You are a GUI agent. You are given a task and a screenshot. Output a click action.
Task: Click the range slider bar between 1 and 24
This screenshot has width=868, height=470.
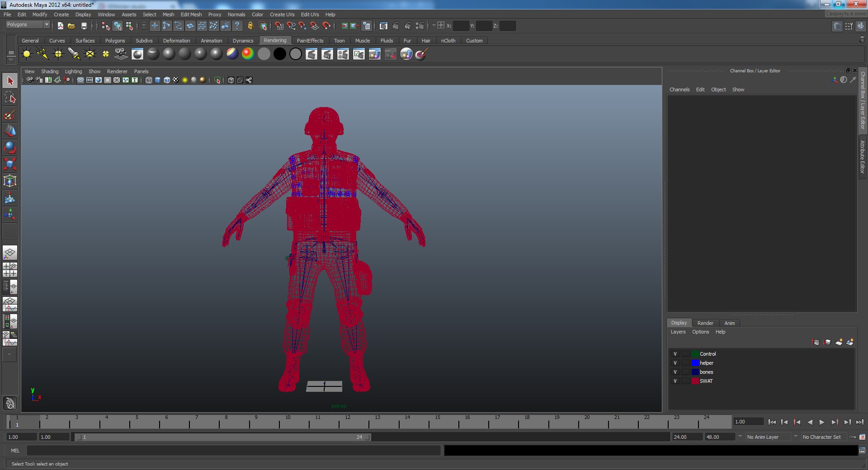tap(223, 437)
